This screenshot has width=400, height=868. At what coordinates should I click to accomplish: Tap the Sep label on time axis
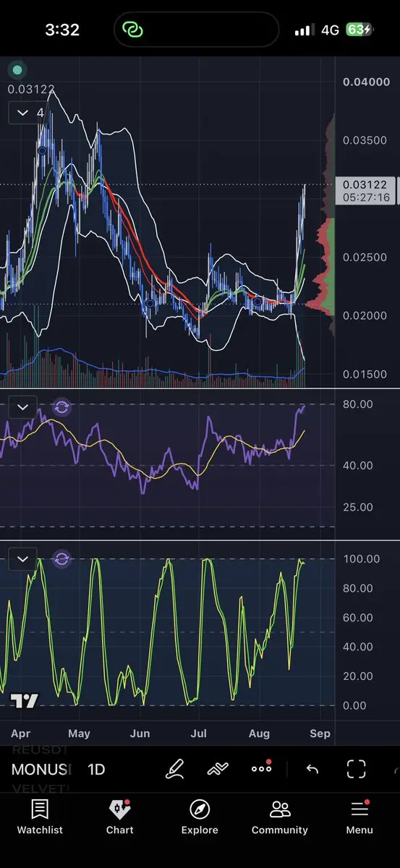tap(320, 733)
